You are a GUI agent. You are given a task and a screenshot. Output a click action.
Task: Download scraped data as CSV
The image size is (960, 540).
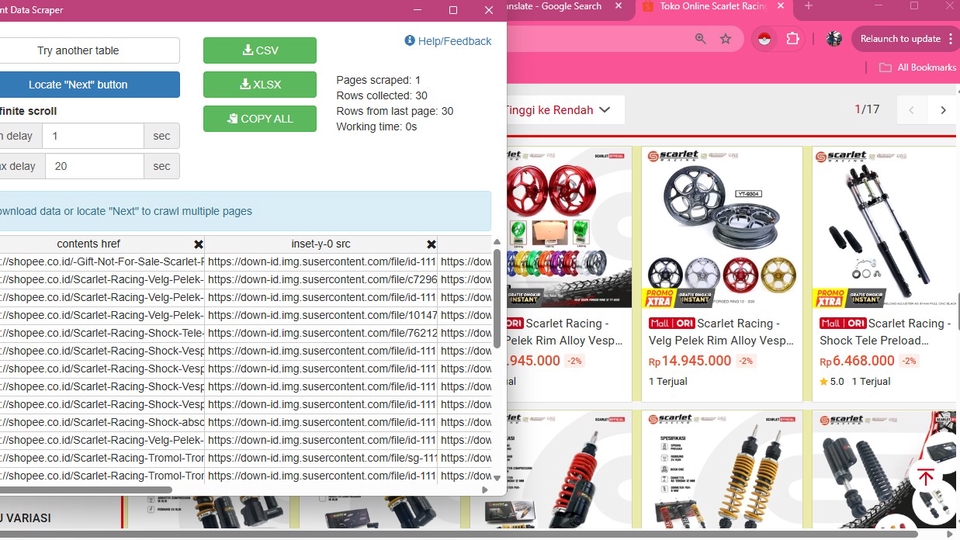pyautogui.click(x=260, y=50)
